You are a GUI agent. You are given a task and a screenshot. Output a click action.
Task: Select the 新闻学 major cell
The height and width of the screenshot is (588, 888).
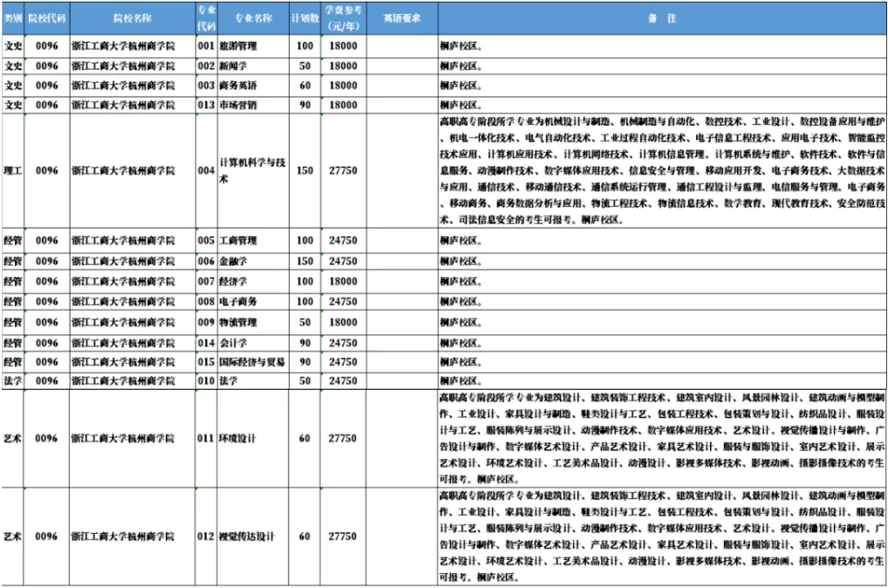click(x=233, y=65)
